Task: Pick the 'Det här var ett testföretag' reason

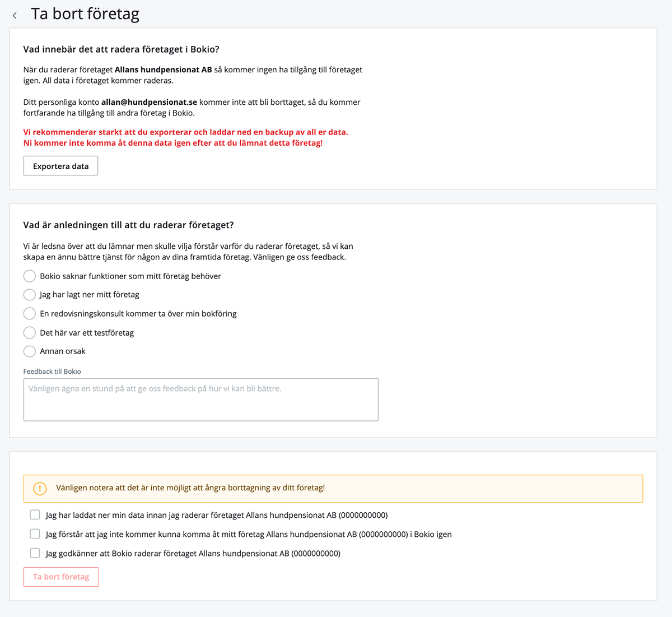Action: 30,333
